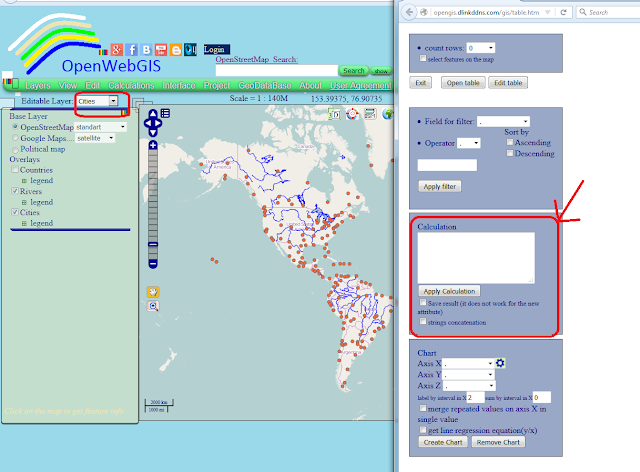Open the Axis Y dropdown

pyautogui.click(x=469, y=374)
